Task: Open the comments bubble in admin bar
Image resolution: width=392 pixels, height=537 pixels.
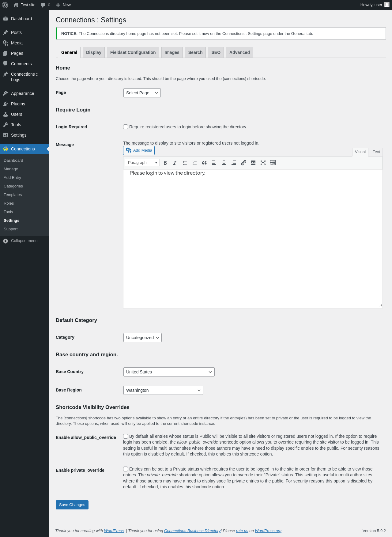Action: click(43, 5)
